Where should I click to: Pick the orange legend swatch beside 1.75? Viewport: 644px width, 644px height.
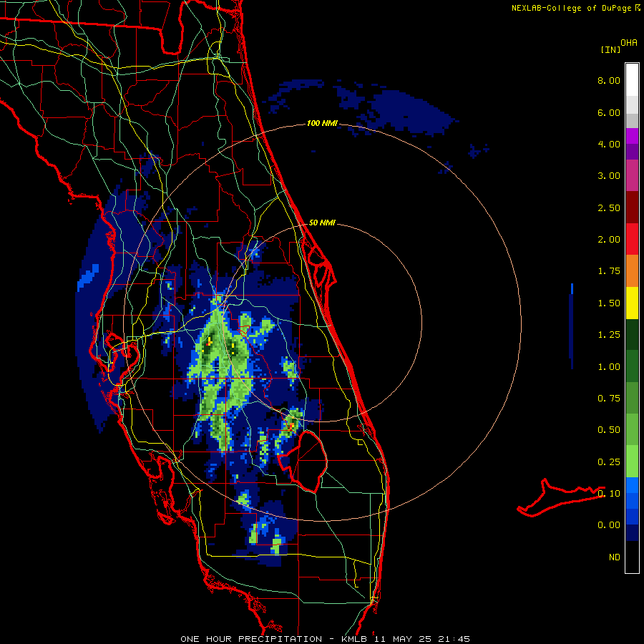[x=632, y=271]
